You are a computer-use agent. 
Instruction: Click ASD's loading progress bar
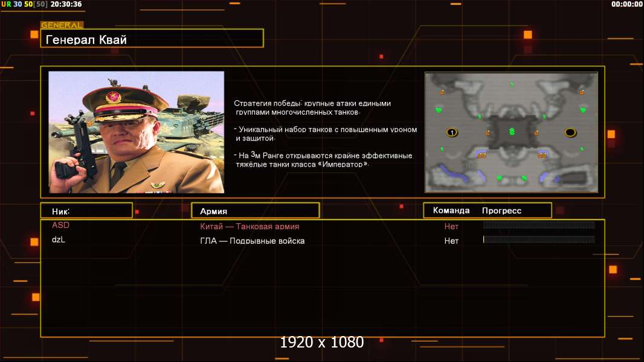tap(539, 224)
